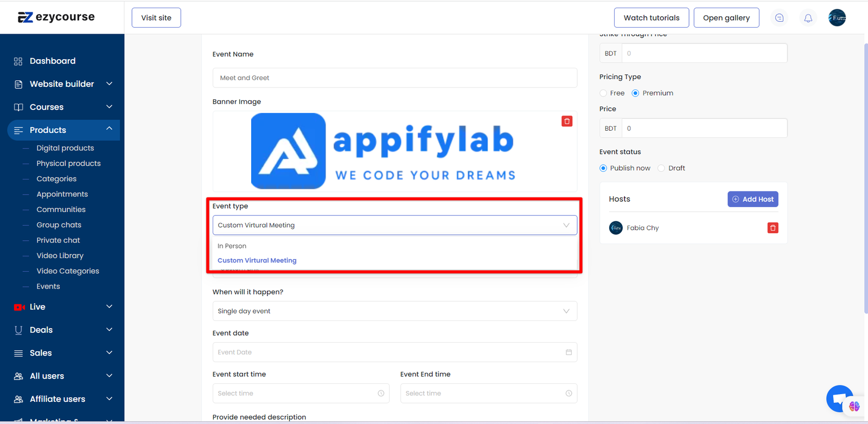
Task: Set event status to Draft
Action: [661, 168]
